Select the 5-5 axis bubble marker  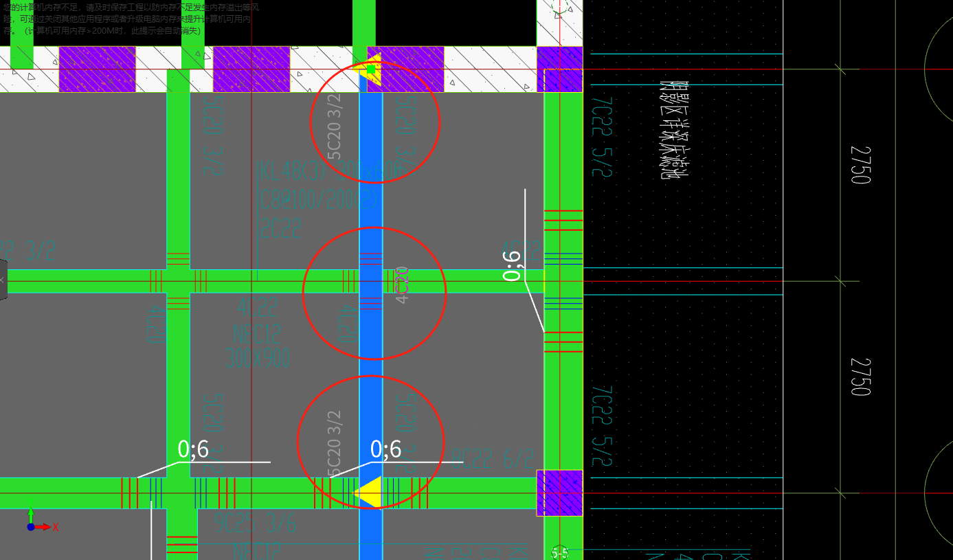560,552
